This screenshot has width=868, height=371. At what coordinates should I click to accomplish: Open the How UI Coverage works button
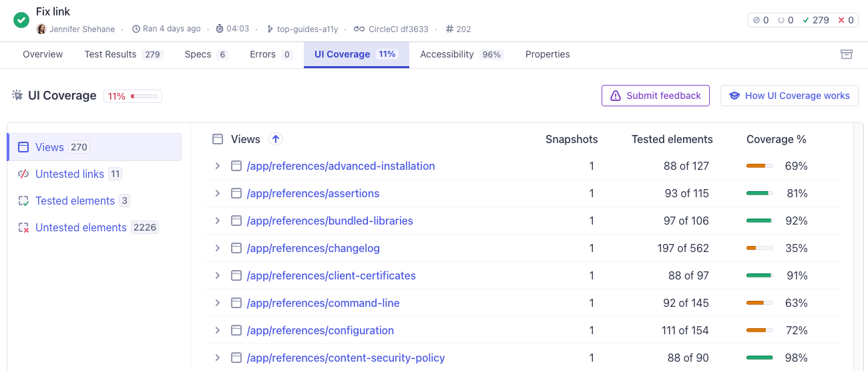tap(789, 96)
